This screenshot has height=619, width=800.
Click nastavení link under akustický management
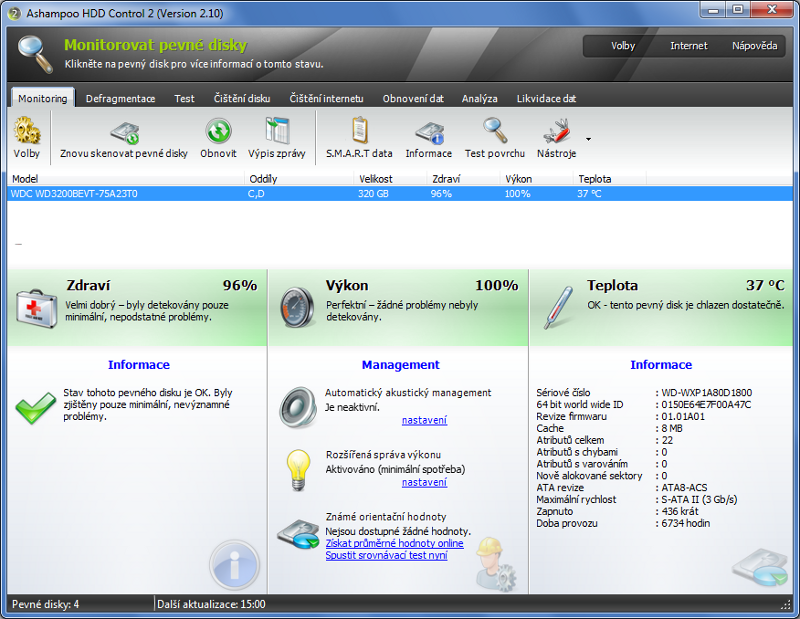(424, 420)
